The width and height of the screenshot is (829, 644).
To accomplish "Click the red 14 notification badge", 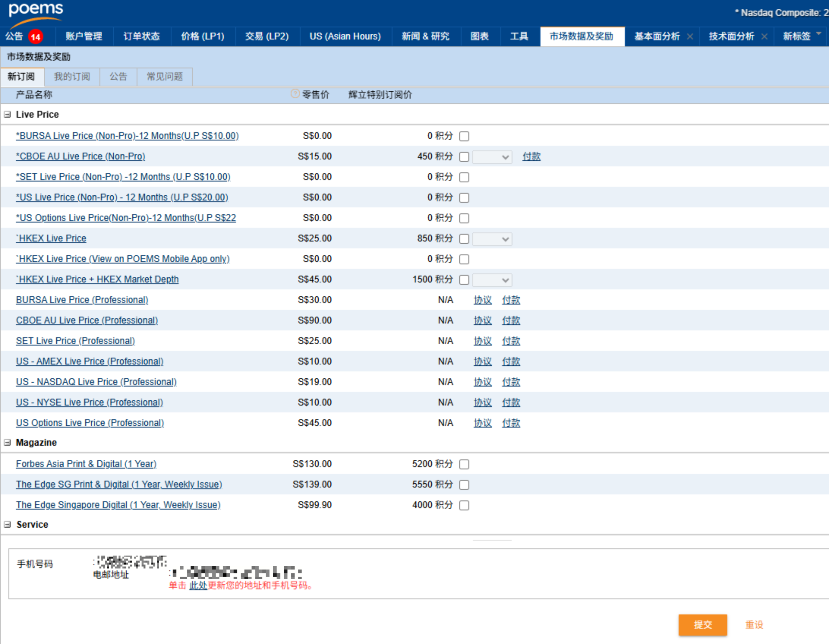I will tap(35, 37).
